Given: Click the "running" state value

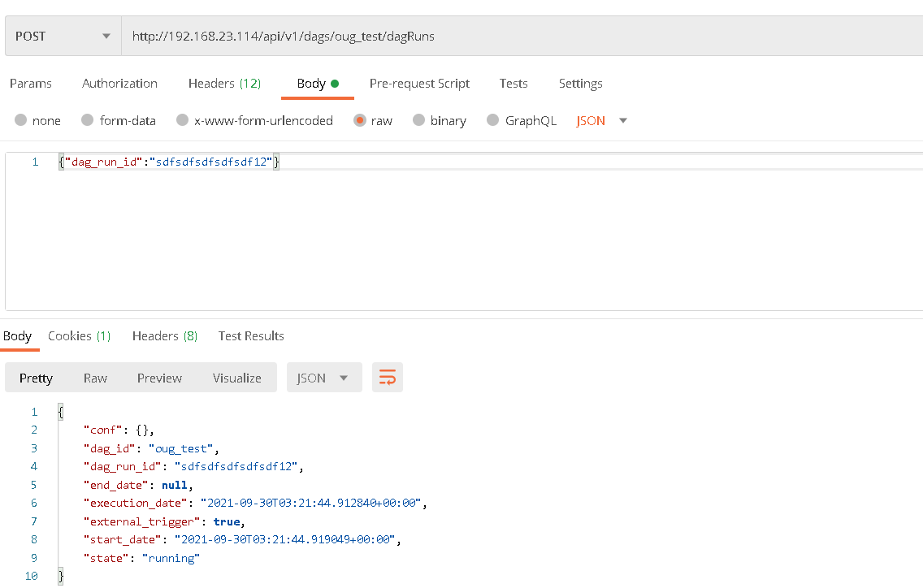Looking at the screenshot, I should (x=171, y=558).
